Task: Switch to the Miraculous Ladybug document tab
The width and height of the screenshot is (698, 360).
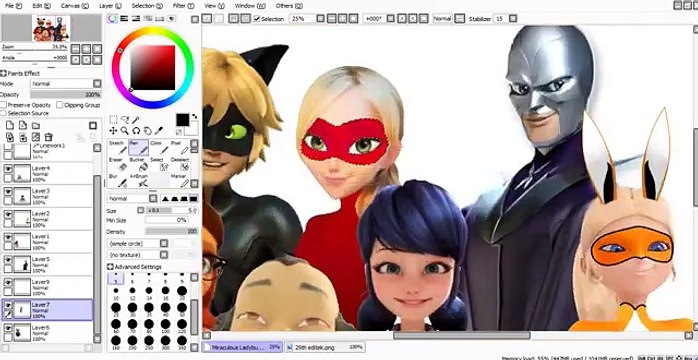Action: coord(243,347)
